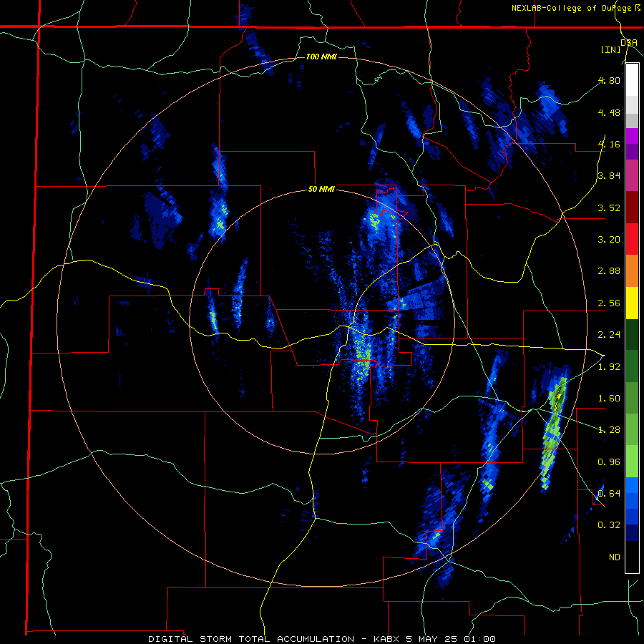Click the 0.32 legend value
This screenshot has width=644, height=644.
(x=609, y=525)
